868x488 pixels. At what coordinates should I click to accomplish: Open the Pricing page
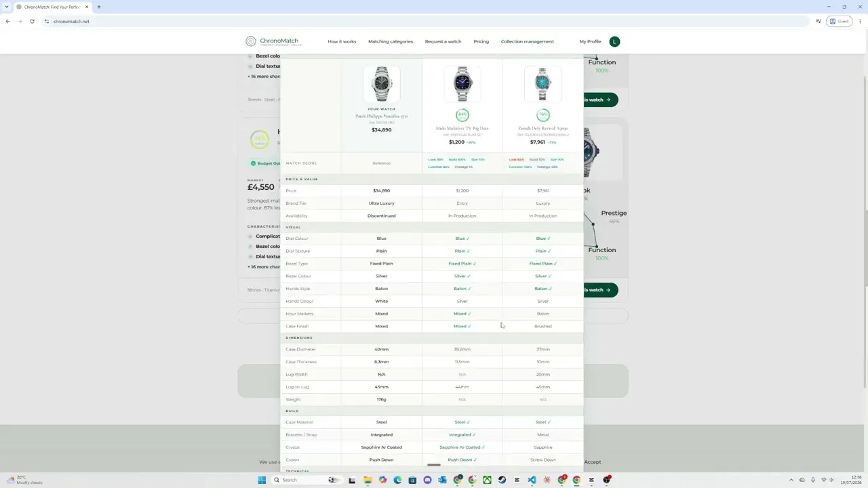(x=481, y=41)
